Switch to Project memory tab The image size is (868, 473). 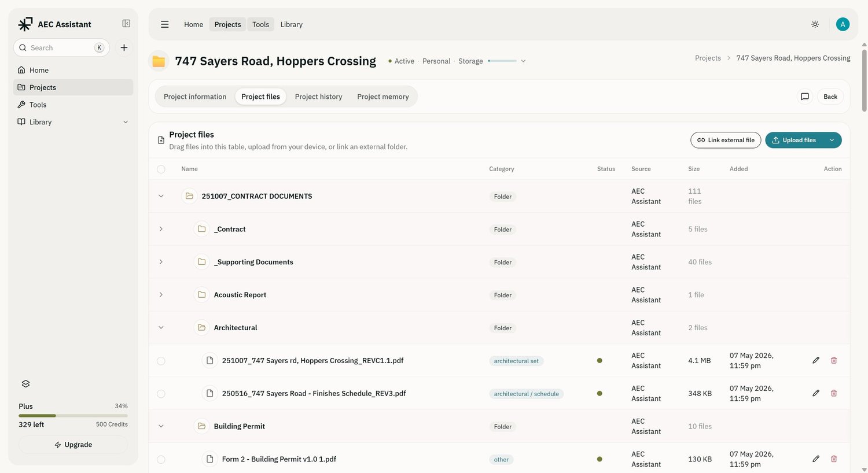383,97
